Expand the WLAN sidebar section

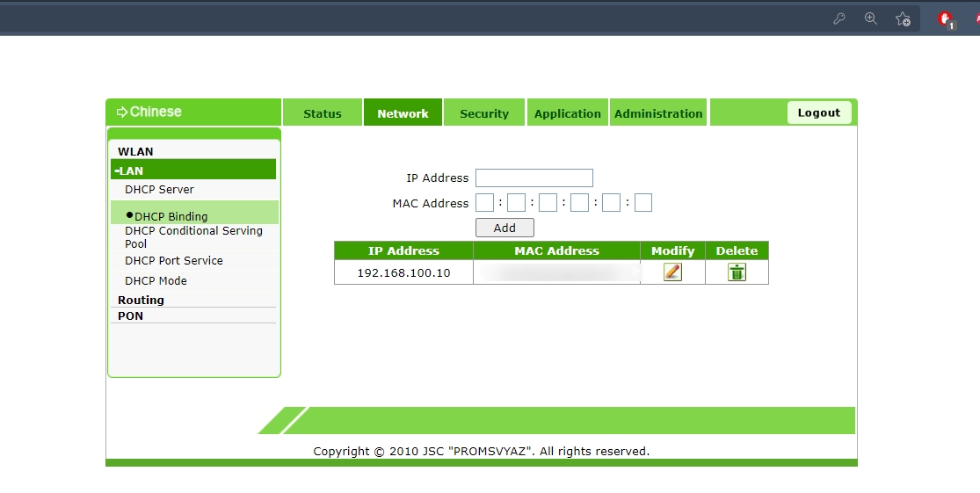(x=135, y=151)
